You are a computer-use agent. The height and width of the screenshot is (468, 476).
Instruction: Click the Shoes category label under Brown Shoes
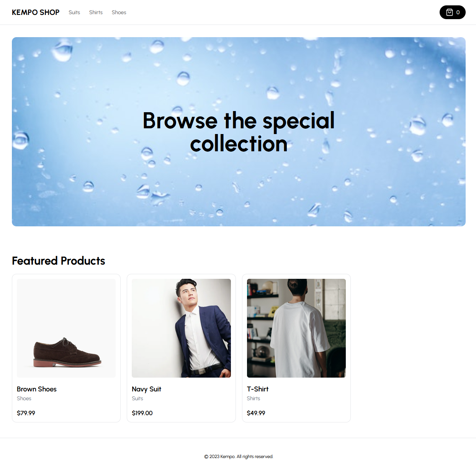click(x=24, y=398)
